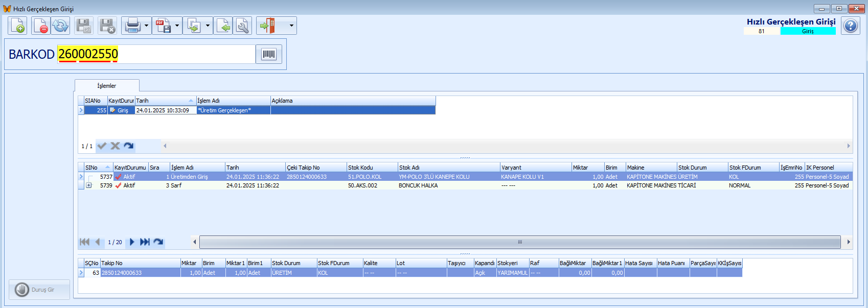Click the date cell 24.01.2025 10:33:09
The width and height of the screenshot is (868, 308).
[x=166, y=110]
